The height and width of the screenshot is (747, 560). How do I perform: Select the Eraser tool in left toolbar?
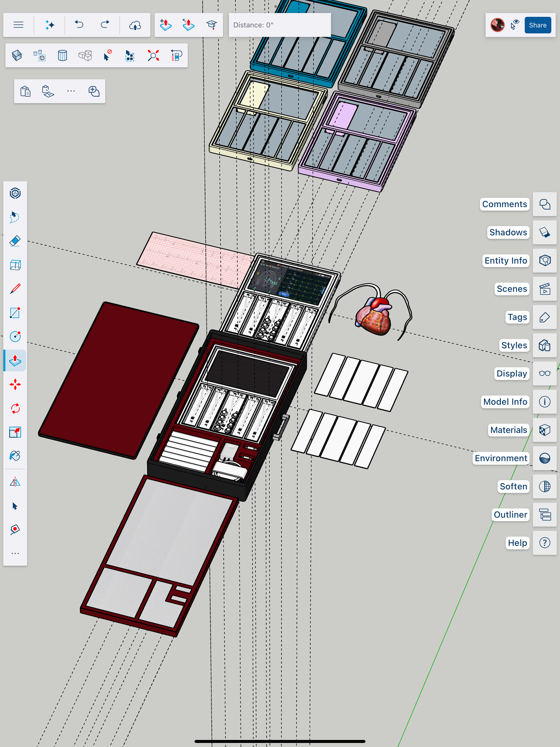click(15, 241)
